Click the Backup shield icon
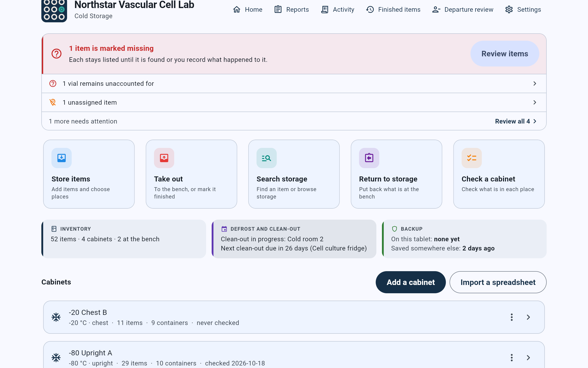 tap(394, 229)
